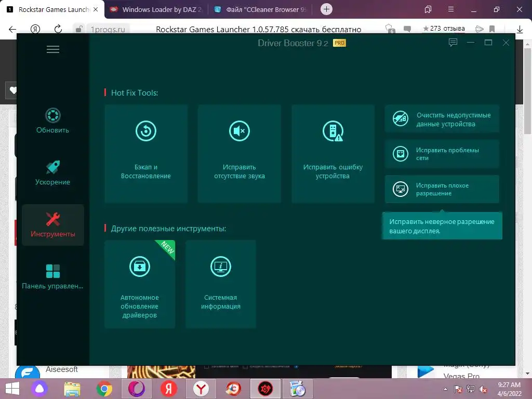Go back in the browser
This screenshot has width=532, height=399.
(12, 29)
